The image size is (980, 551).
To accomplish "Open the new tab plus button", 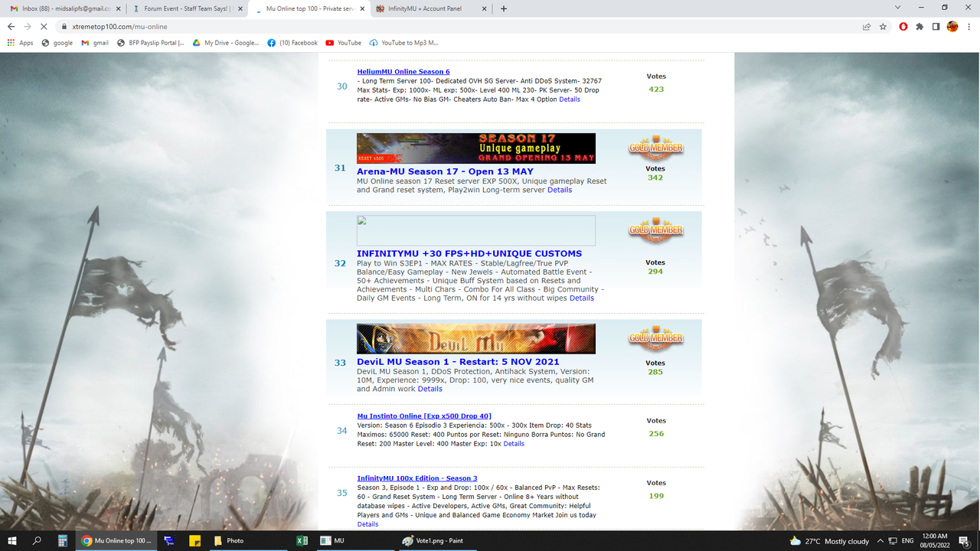I will tap(504, 8).
